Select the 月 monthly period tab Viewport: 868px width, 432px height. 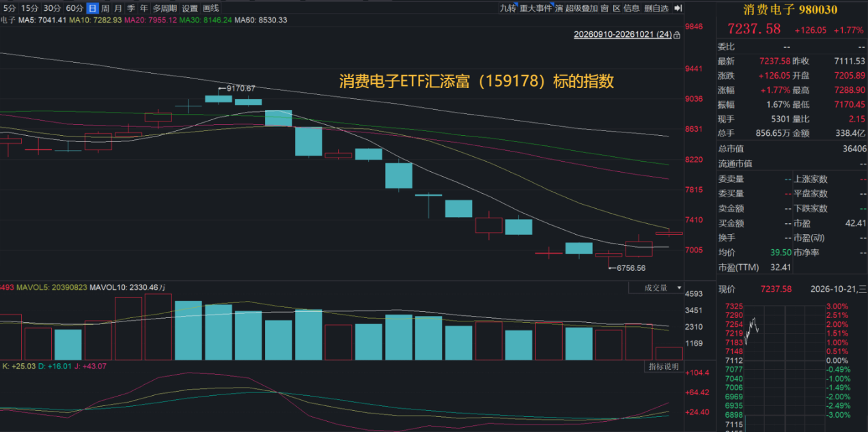click(x=118, y=8)
